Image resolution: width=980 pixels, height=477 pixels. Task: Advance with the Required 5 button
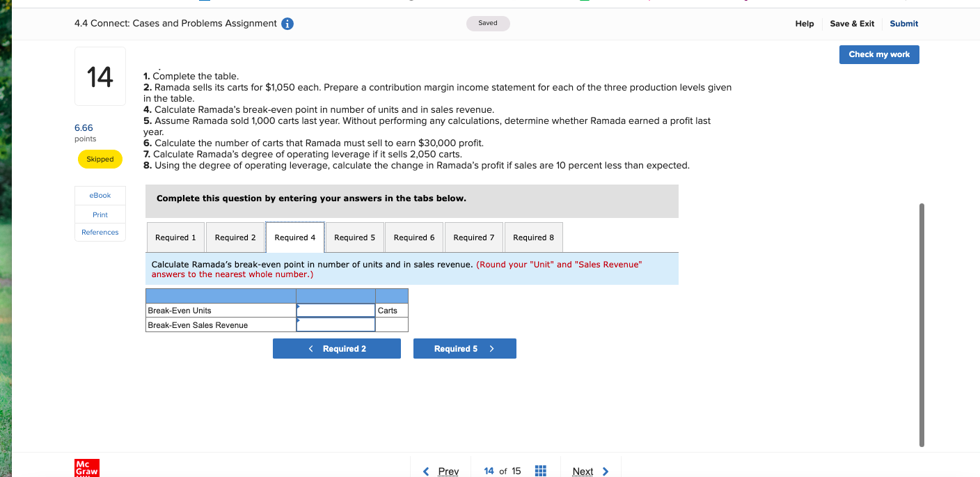point(465,349)
